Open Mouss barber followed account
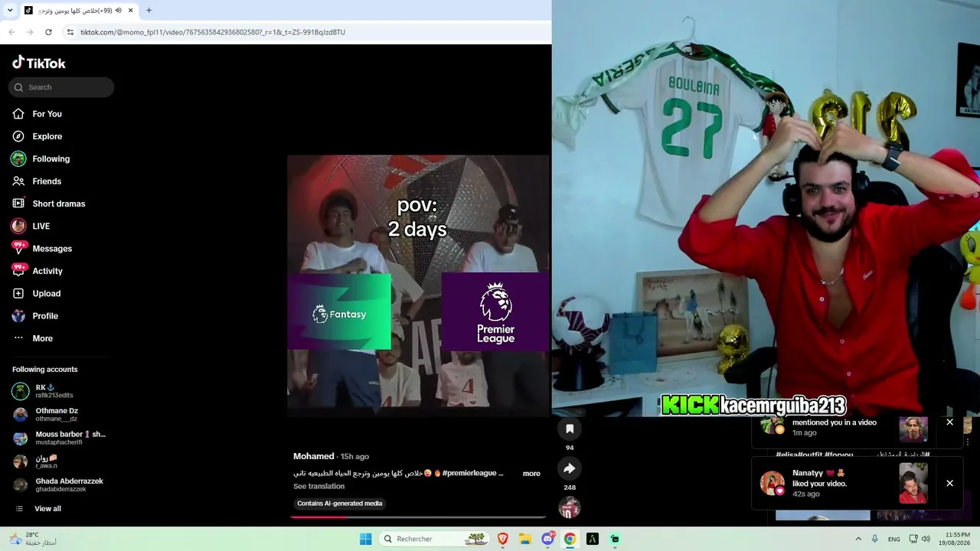This screenshot has height=551, width=980. click(60, 438)
